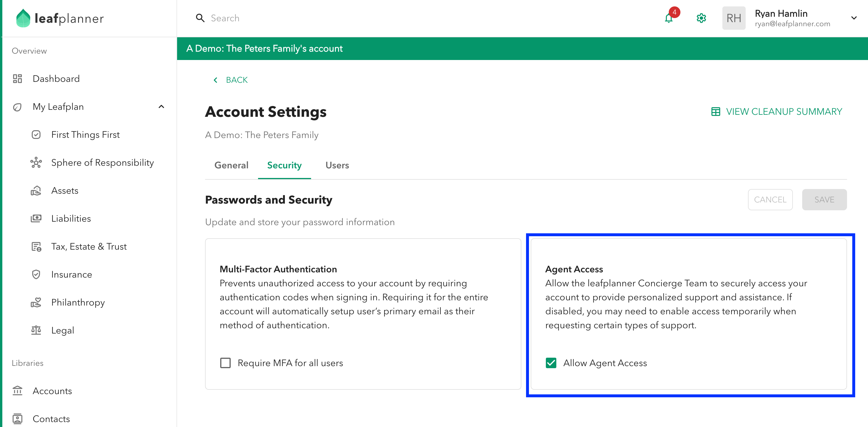Click the Tax, Estate & Trust icon
The height and width of the screenshot is (427, 868).
(36, 247)
